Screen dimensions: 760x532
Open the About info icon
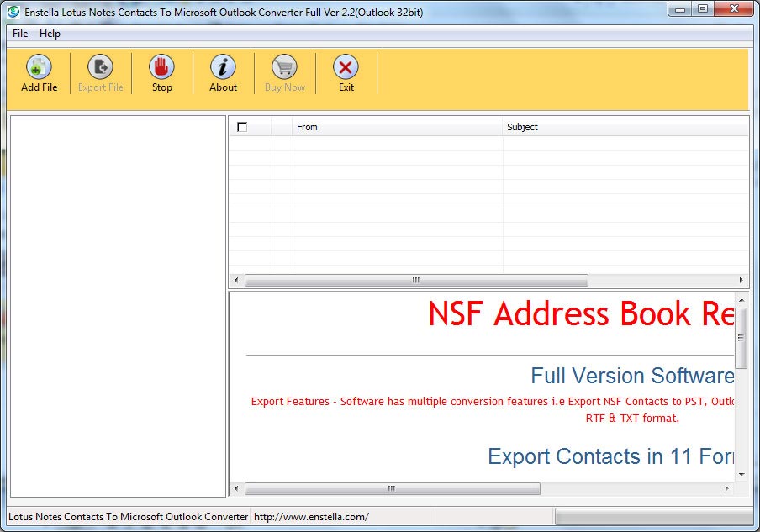[223, 68]
